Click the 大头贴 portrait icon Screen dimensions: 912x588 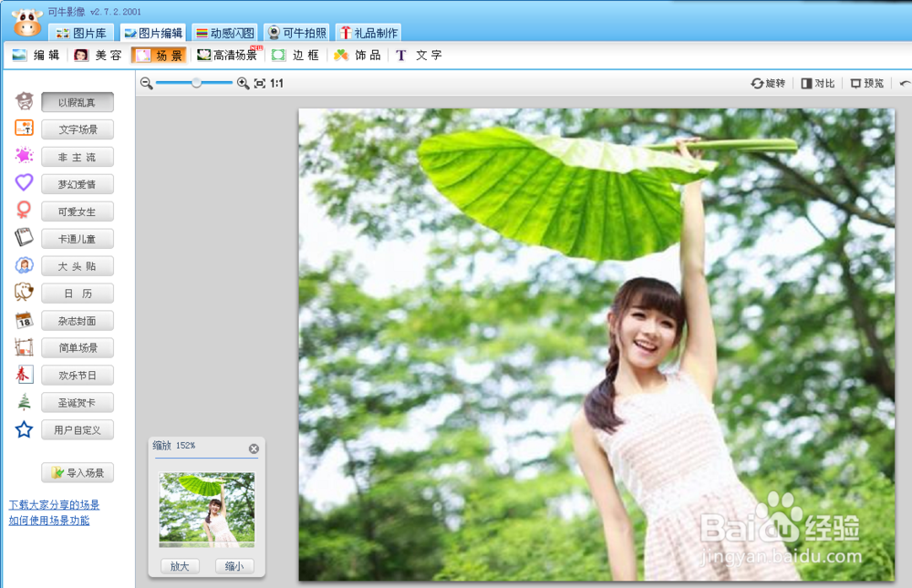[x=24, y=265]
